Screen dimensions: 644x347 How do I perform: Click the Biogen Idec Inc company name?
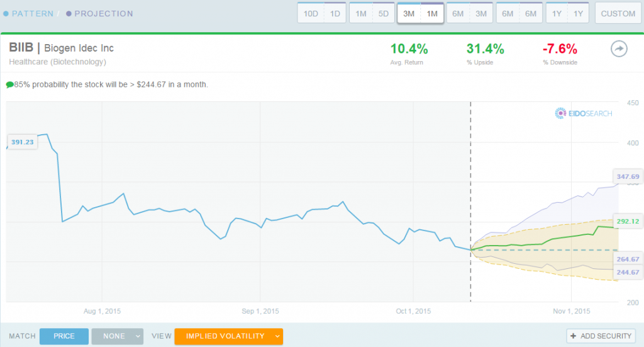(79, 48)
